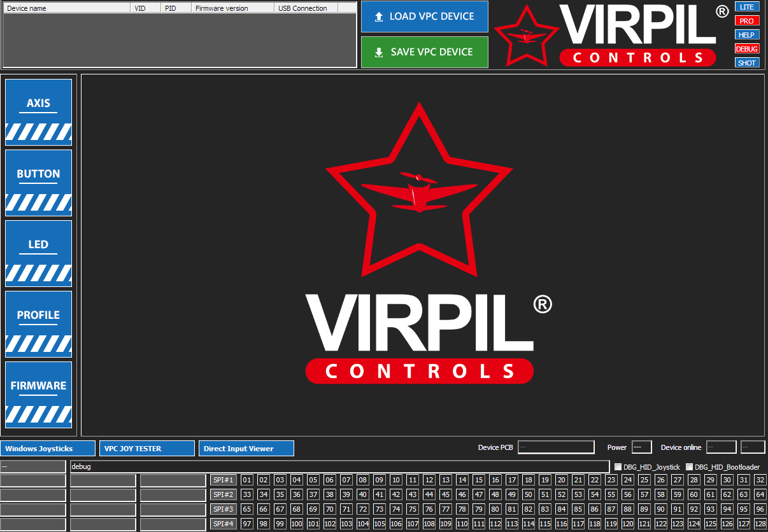Screen dimensions: 768x532
Task: Click the SAVE VPC DEVICE button
Action: coord(425,52)
